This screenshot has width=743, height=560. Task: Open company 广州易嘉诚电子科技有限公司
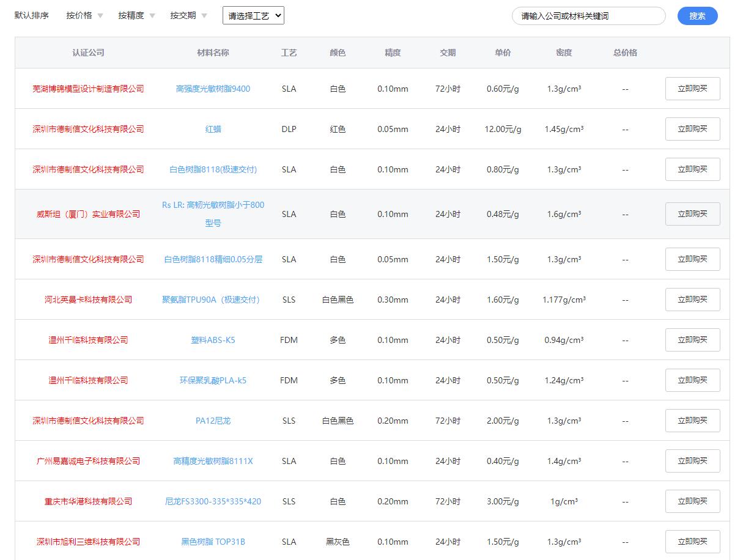pos(88,461)
